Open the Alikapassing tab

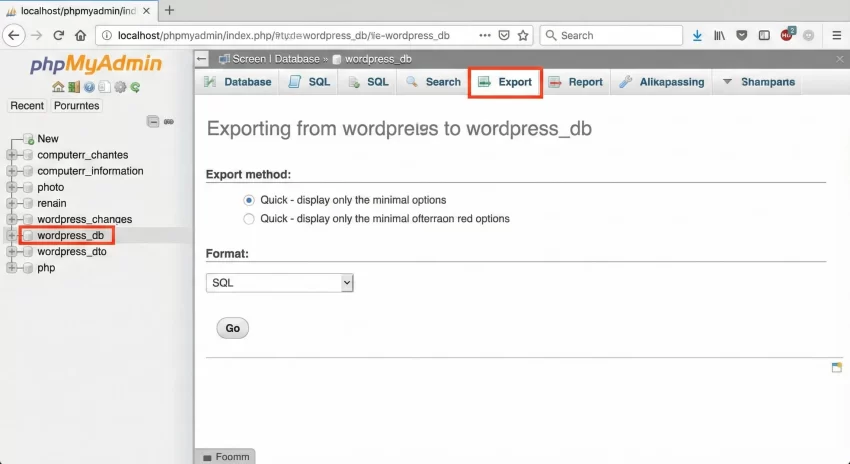click(x=661, y=82)
